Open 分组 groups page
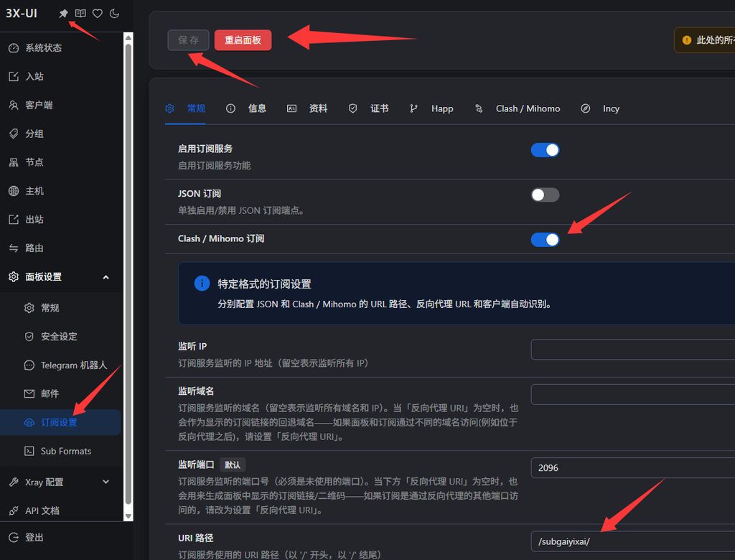Screen dimensions: 735x560 [61, 134]
